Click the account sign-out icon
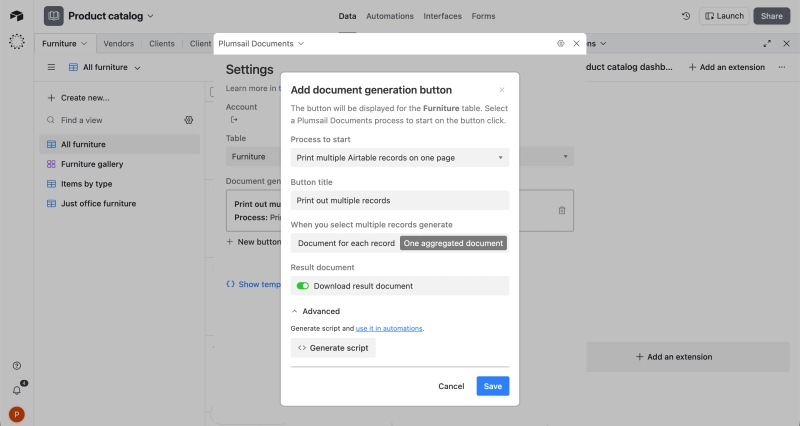800x426 pixels. (234, 119)
